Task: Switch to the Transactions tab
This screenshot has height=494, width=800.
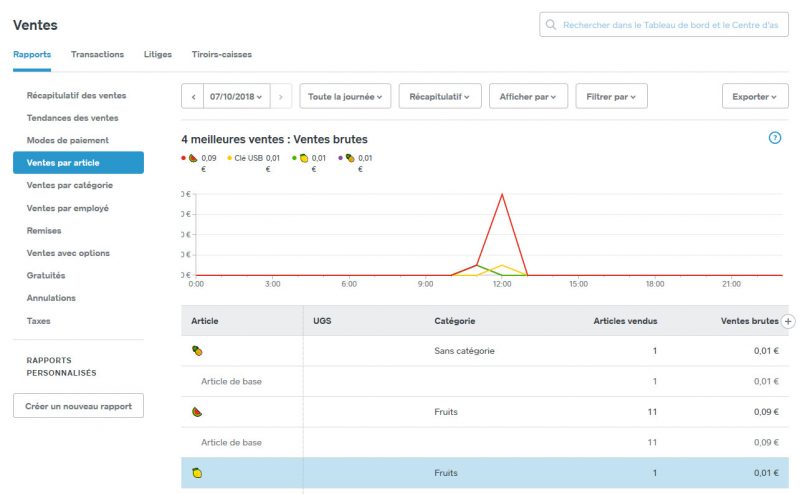Action: click(x=97, y=54)
